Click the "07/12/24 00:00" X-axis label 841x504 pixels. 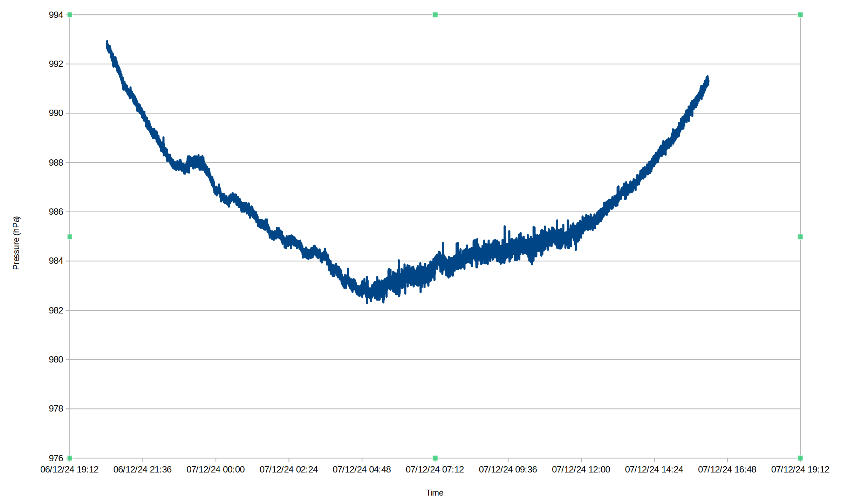216,470
